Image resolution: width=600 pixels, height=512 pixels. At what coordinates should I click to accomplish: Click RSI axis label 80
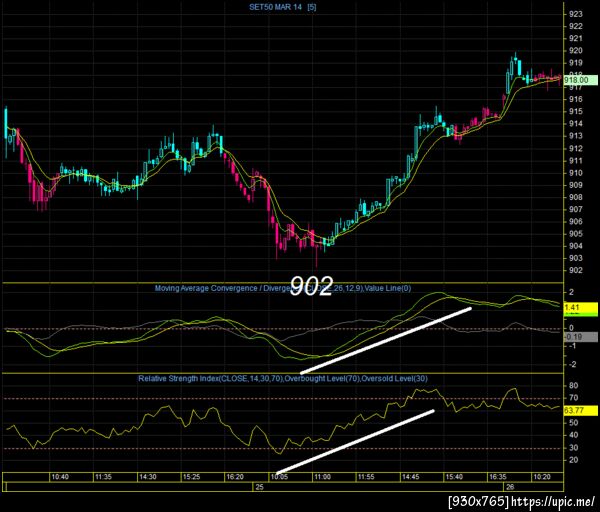tap(574, 386)
